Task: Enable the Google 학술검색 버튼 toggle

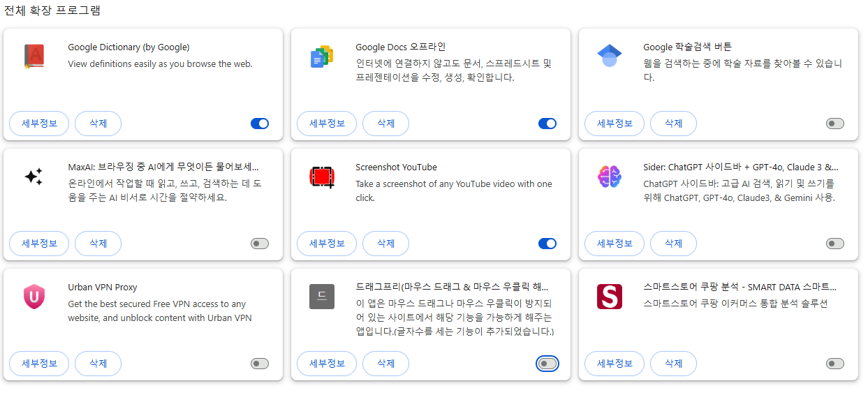Action: (835, 124)
